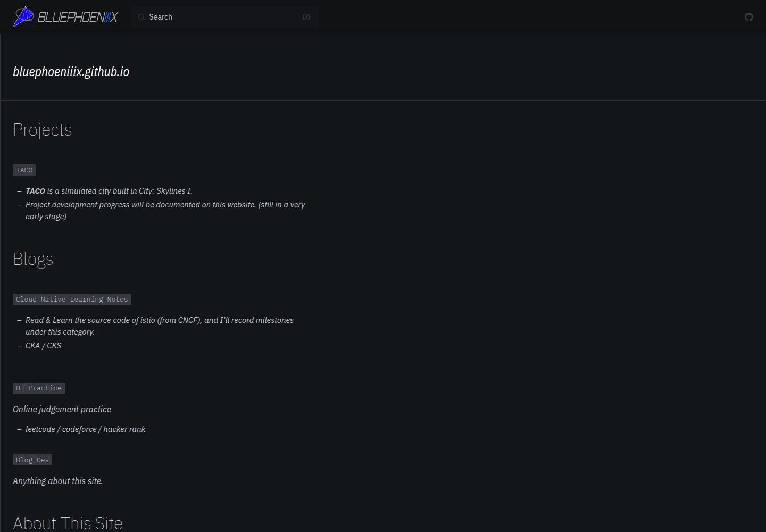The image size is (766, 532).
Task: Click 'Project development progress' list item
Action: 165,211
